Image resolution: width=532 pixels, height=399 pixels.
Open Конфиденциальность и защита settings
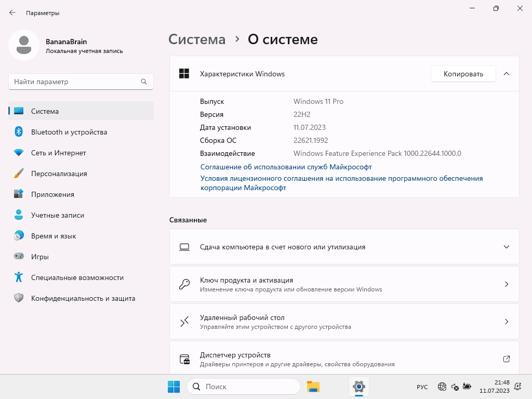click(x=81, y=298)
